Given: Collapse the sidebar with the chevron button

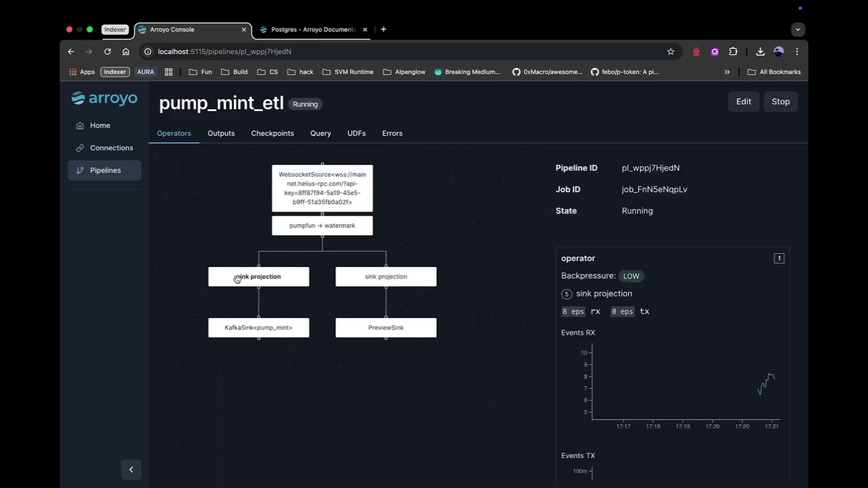Looking at the screenshot, I should coord(131,469).
